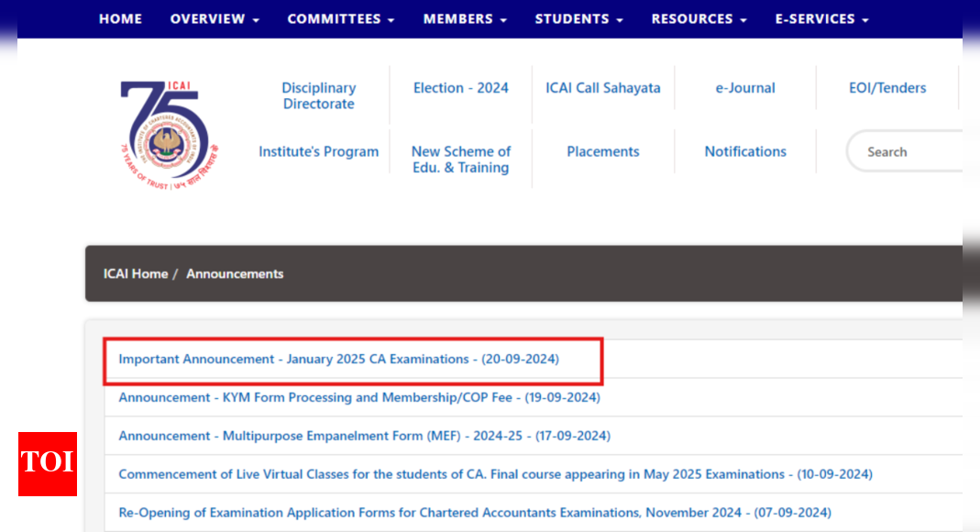Open the Election - 2024 link
980x532 pixels.
[460, 88]
